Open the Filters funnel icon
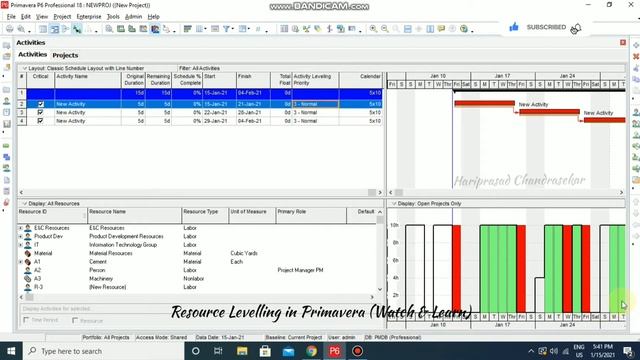The image size is (640, 360). [x=226, y=29]
